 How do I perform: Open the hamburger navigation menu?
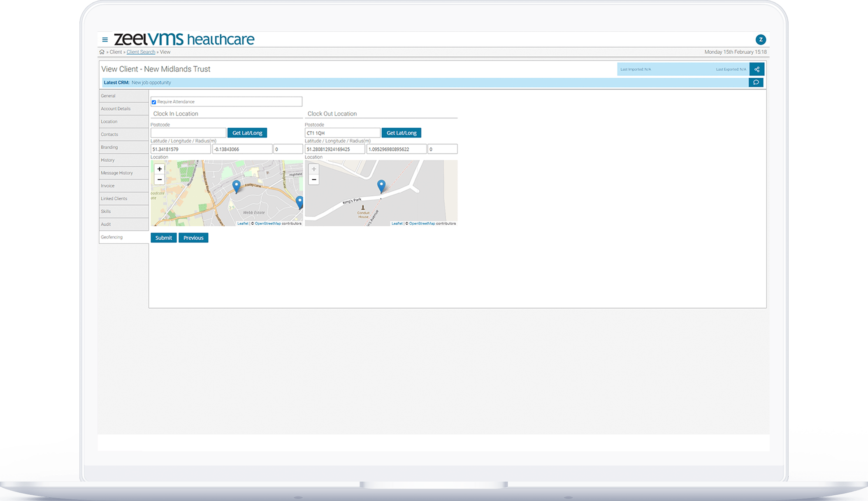click(105, 40)
